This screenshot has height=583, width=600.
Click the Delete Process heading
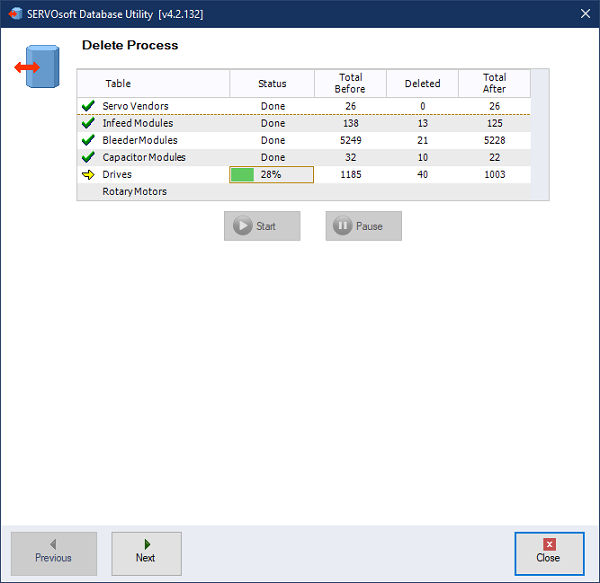coord(130,45)
